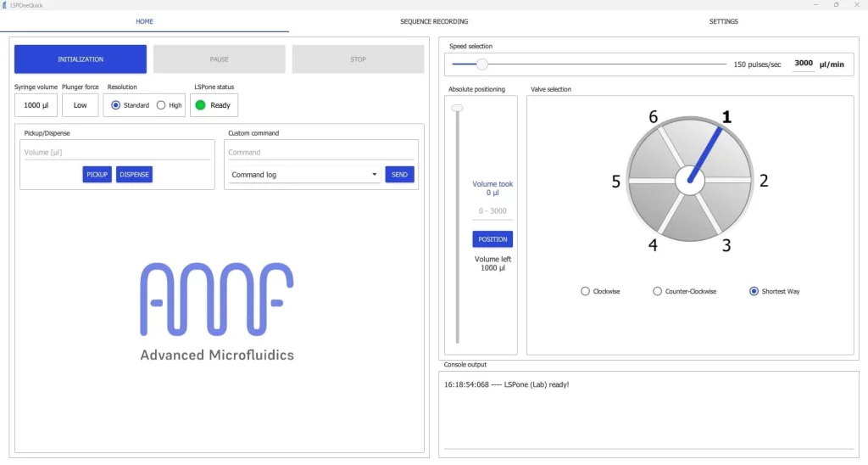Viewport: 868px width, 465px height.
Task: Select valve port 1 on the dial
Action: [725, 117]
